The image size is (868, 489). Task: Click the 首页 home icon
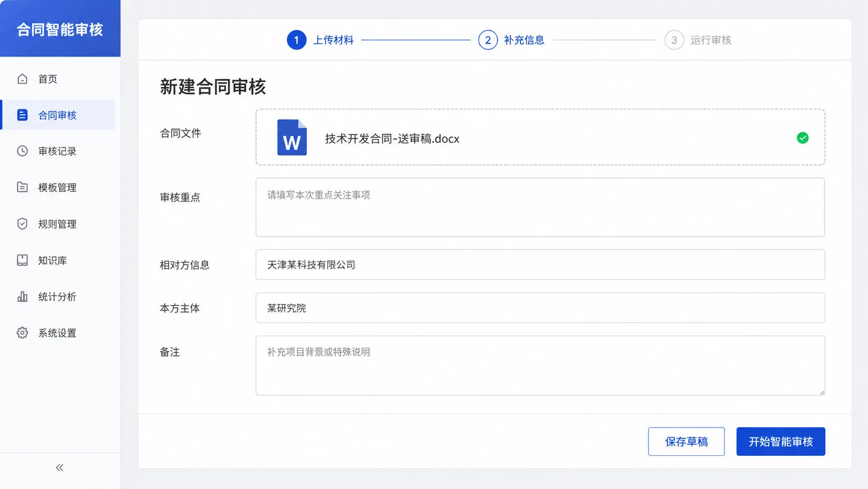pyautogui.click(x=22, y=79)
